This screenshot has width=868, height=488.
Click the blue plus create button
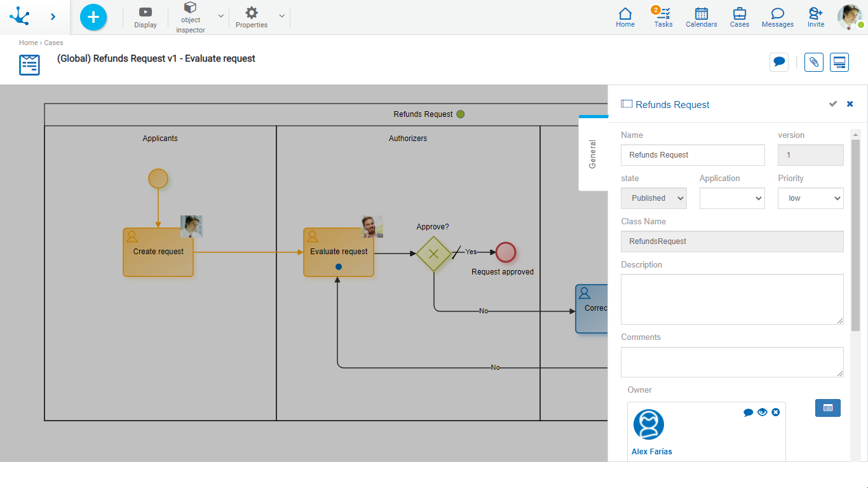pyautogui.click(x=93, y=17)
